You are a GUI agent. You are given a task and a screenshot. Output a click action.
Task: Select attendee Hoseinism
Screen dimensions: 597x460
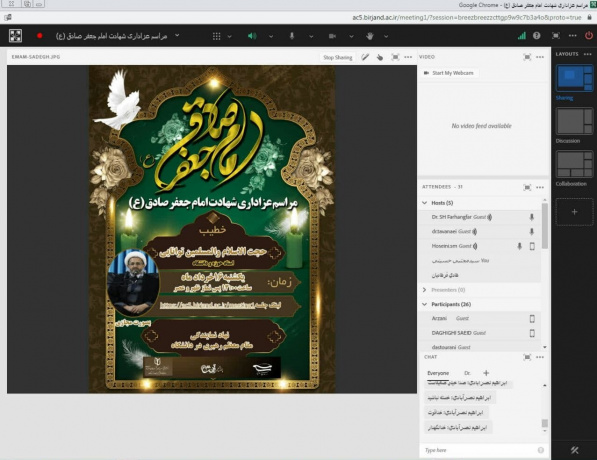tap(480, 246)
